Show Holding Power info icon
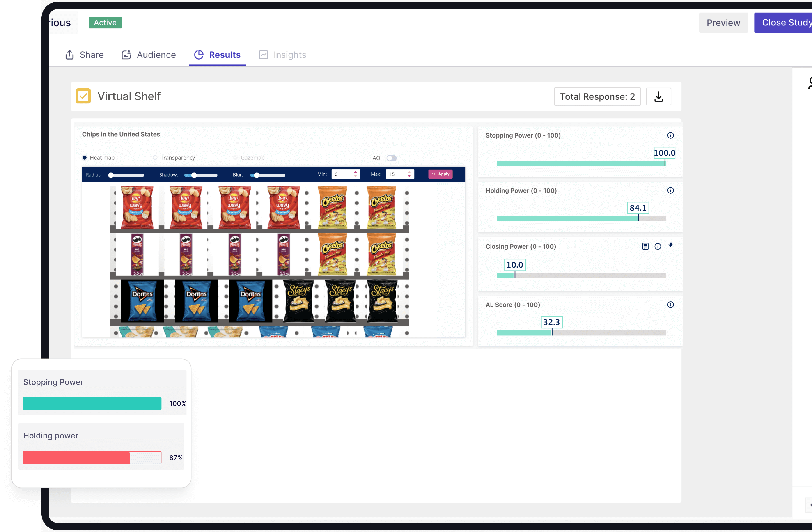Screen dimensions: 812x532 click(x=670, y=190)
